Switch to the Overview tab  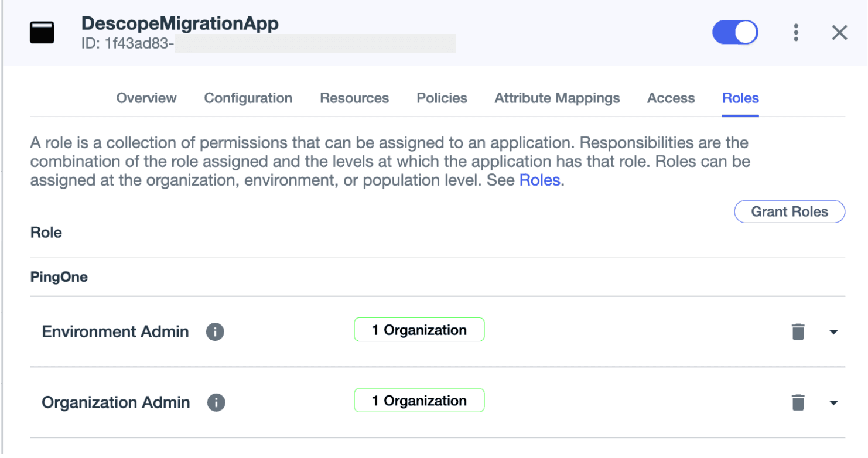pos(146,98)
